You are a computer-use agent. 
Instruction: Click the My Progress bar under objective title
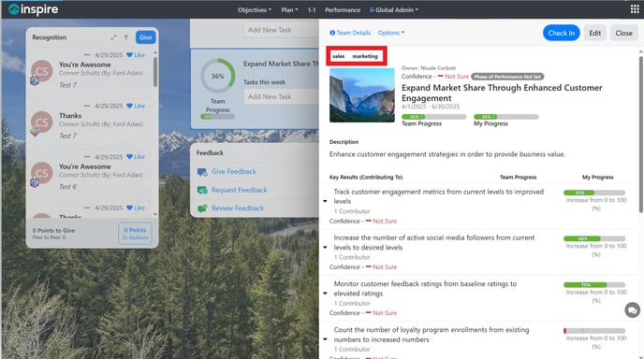click(506, 117)
